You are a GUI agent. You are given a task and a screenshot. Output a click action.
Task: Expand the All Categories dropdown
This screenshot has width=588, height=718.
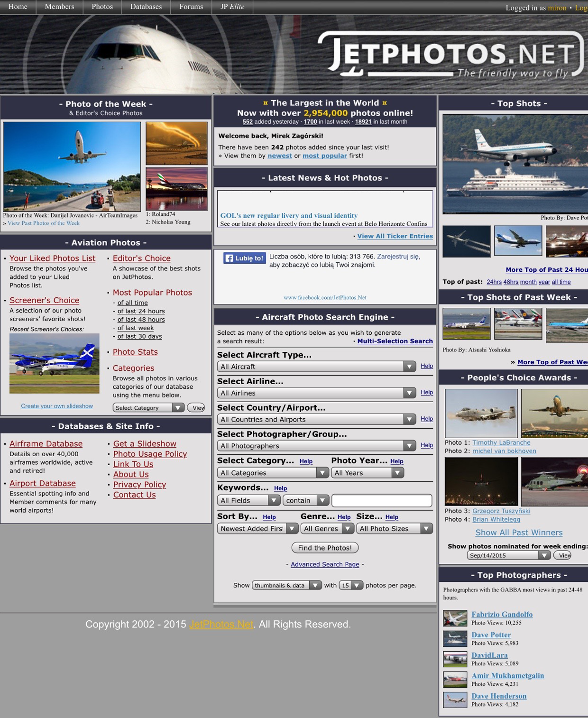tap(273, 473)
